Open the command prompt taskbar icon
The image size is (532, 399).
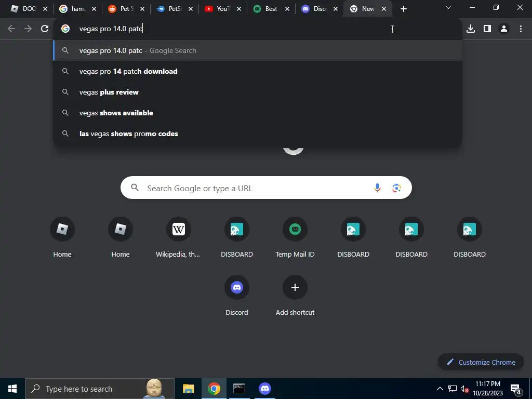239,389
